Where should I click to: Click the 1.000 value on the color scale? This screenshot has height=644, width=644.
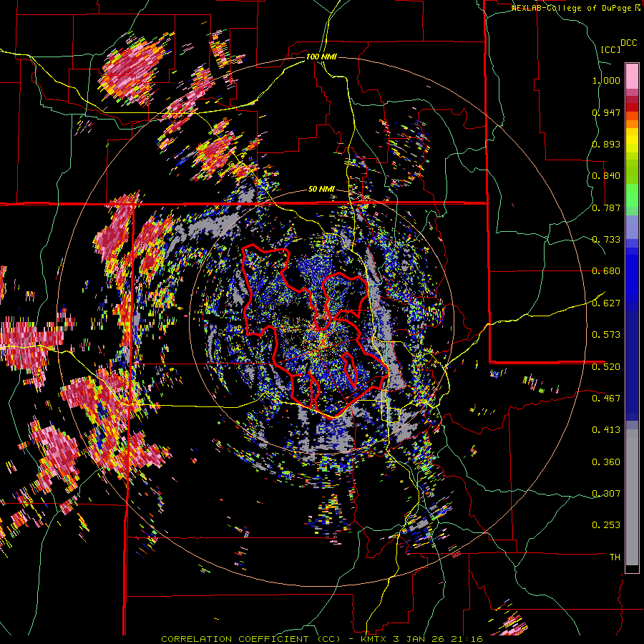tap(606, 80)
